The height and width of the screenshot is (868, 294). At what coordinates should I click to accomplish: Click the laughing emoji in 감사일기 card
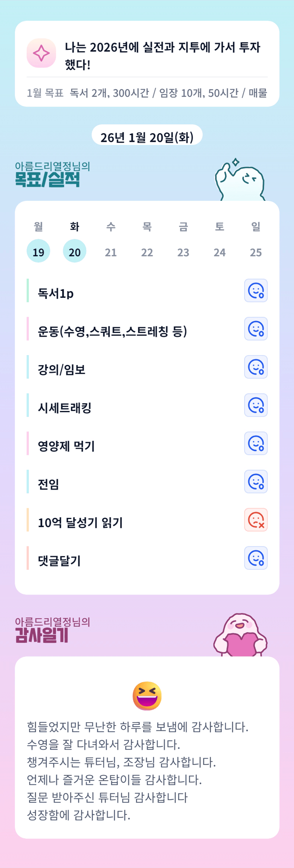[x=147, y=696]
